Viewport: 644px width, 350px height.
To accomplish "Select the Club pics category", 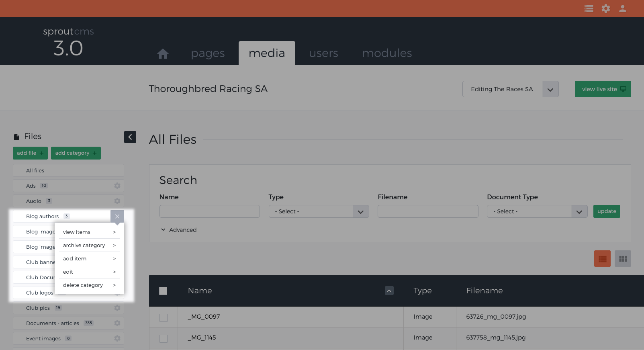I will point(68,308).
